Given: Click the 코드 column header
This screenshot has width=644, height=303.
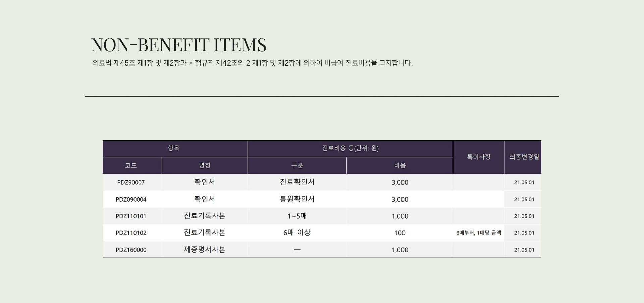Looking at the screenshot, I should (x=131, y=165).
